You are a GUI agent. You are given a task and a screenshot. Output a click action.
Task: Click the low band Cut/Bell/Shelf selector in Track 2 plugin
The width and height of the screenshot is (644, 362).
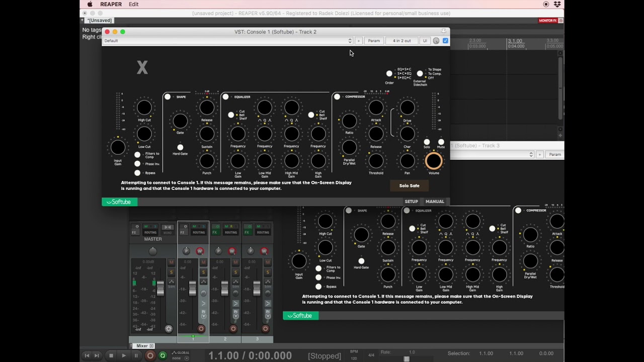[x=231, y=115]
